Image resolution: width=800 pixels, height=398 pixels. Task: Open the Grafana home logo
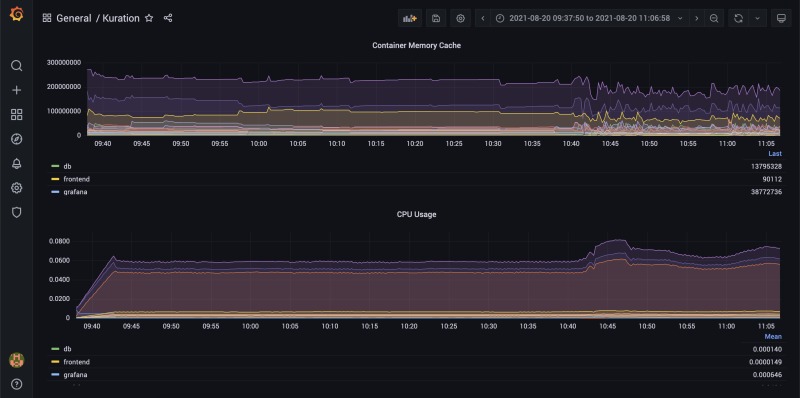[x=16, y=14]
